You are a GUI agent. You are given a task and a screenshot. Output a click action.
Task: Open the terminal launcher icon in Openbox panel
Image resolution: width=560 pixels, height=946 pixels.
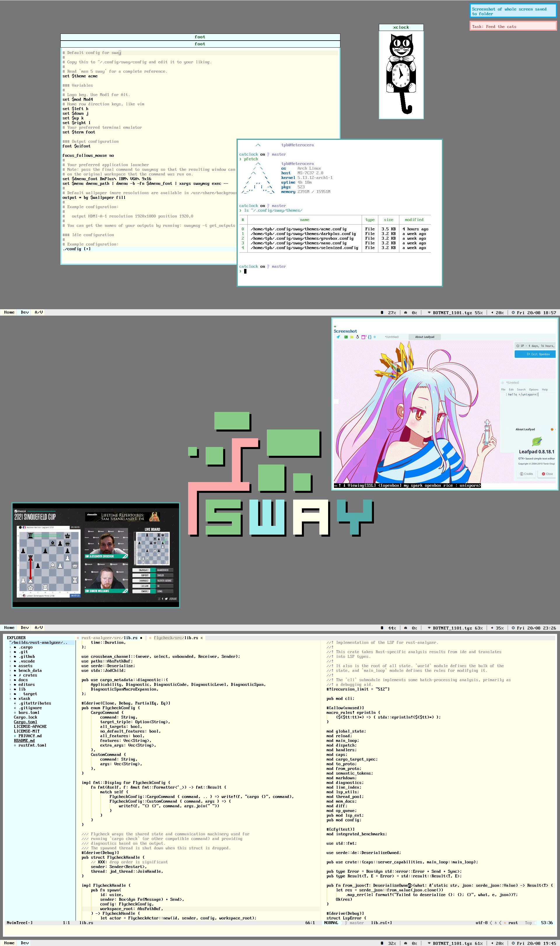(346, 337)
